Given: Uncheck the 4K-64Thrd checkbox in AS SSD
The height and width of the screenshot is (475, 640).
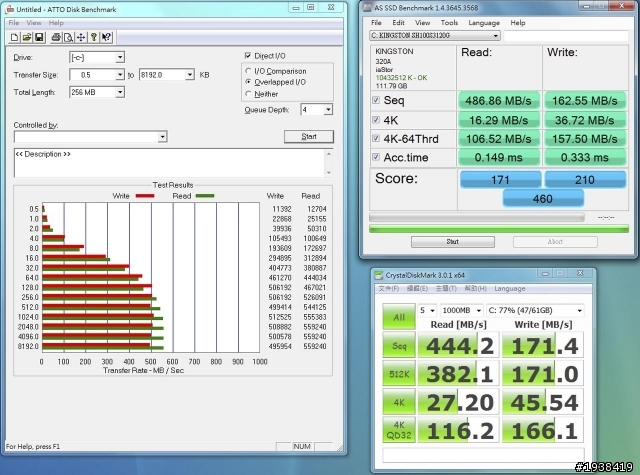Looking at the screenshot, I should click(376, 138).
